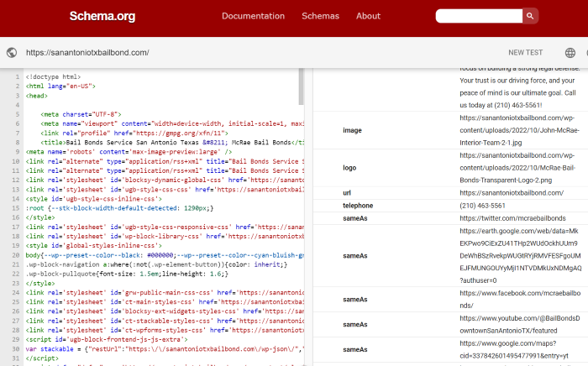Click the script ugb-block-frontend-js line 29
Viewport: 588px width, 366px height.
click(x=107, y=339)
